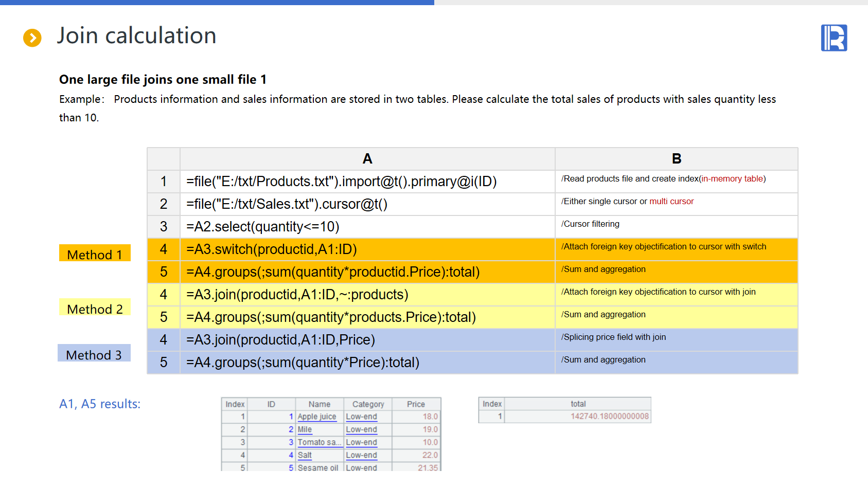Select the A3.join with Price formula cell
Image resolution: width=868 pixels, height=488 pixels.
point(367,340)
